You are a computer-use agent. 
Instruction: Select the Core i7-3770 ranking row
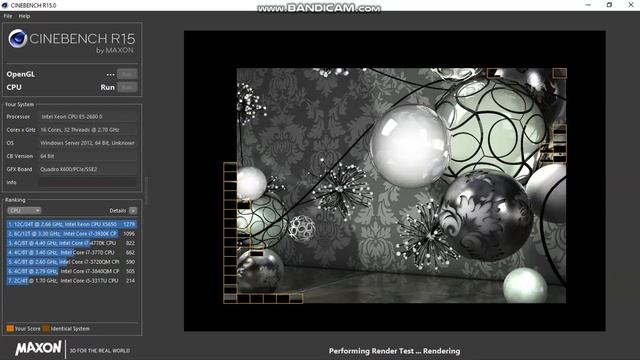click(x=72, y=252)
